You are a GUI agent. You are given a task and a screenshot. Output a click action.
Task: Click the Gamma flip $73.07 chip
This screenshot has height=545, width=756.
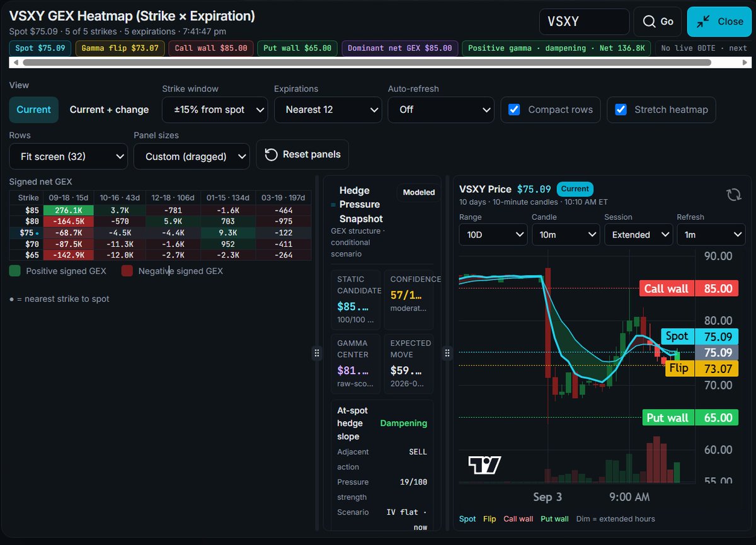coord(120,49)
